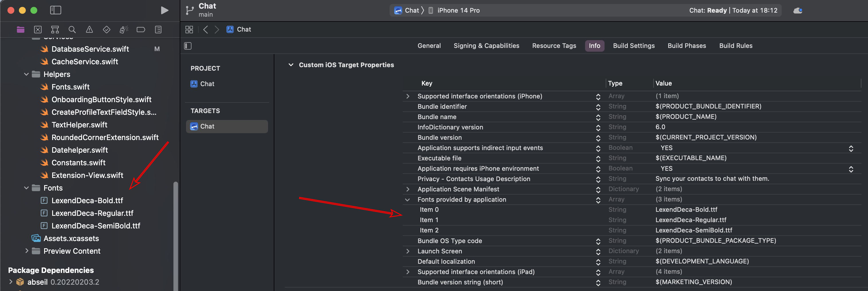The width and height of the screenshot is (868, 291).
Task: Hide the project and targets list panel
Action: [188, 46]
